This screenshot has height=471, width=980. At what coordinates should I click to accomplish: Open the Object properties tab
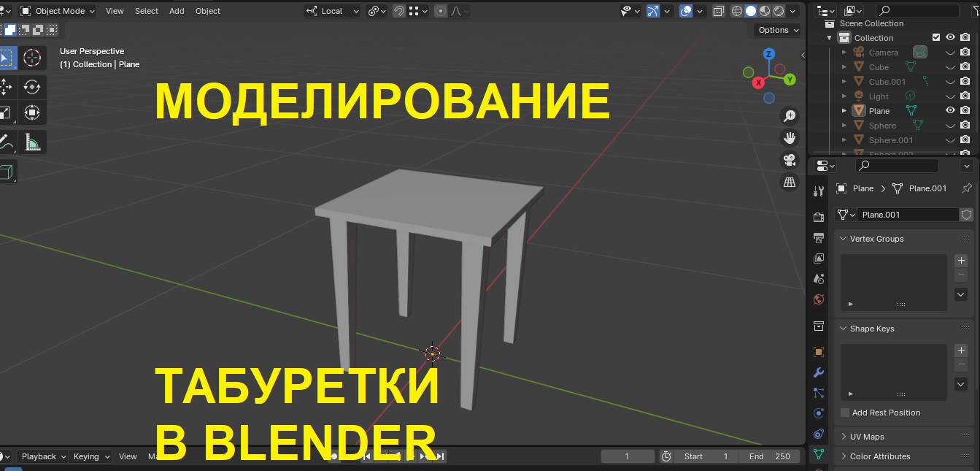pyautogui.click(x=819, y=352)
